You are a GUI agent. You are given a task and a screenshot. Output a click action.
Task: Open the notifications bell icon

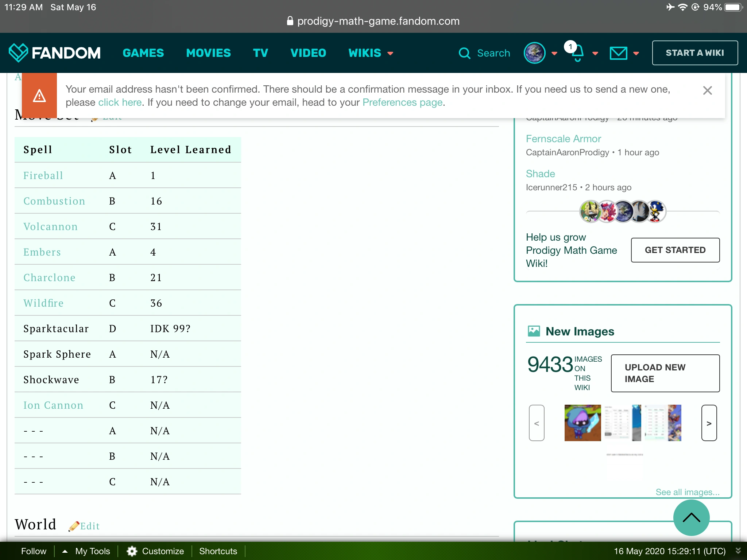pyautogui.click(x=577, y=53)
